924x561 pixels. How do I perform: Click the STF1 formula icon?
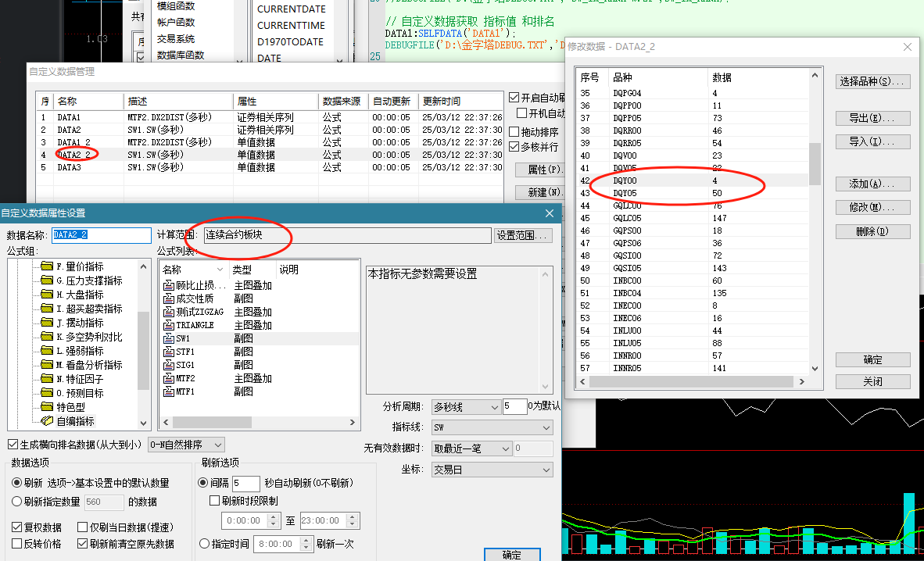[169, 352]
